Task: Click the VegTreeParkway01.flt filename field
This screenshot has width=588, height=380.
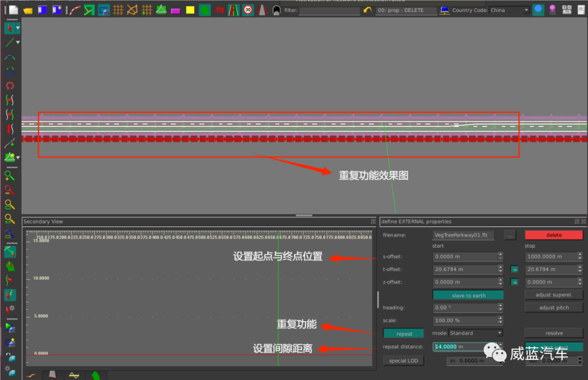Action: (x=463, y=235)
